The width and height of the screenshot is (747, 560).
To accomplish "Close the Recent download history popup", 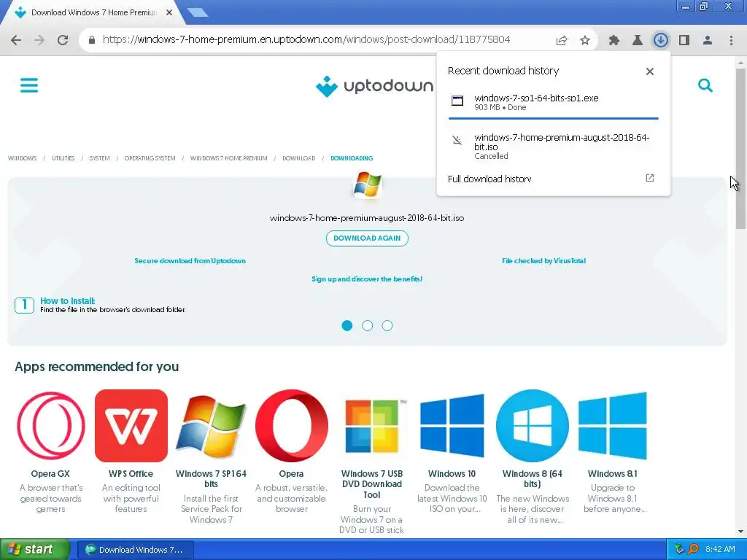I will [650, 71].
